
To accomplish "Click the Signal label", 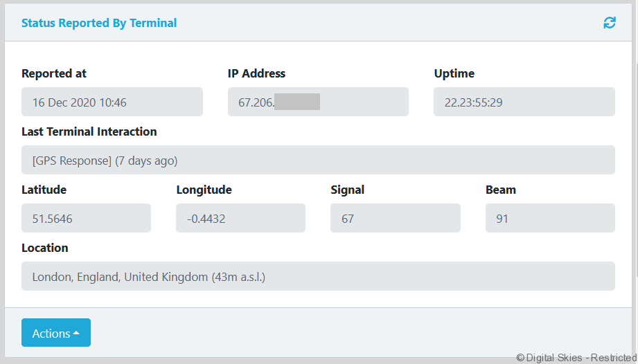I will 348,190.
